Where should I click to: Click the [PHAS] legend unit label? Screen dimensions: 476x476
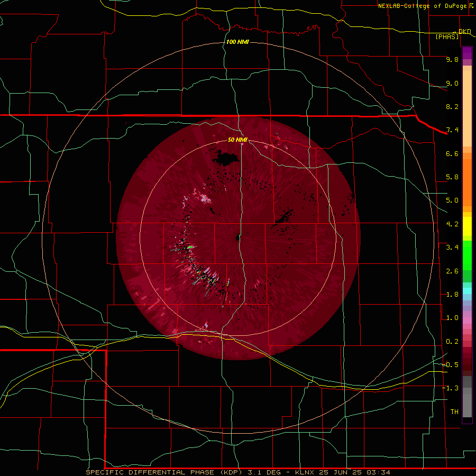[x=447, y=36]
